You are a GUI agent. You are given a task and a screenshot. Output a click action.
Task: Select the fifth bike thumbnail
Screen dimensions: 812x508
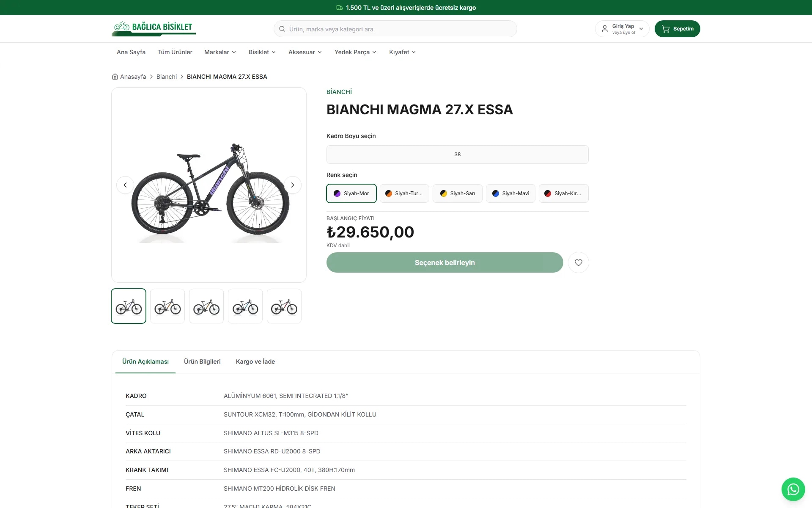pos(284,306)
